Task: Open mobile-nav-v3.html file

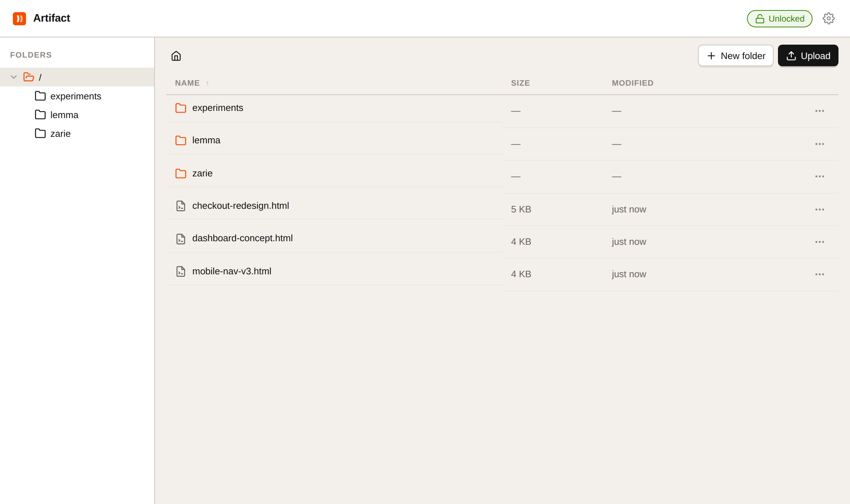Action: pyautogui.click(x=232, y=271)
